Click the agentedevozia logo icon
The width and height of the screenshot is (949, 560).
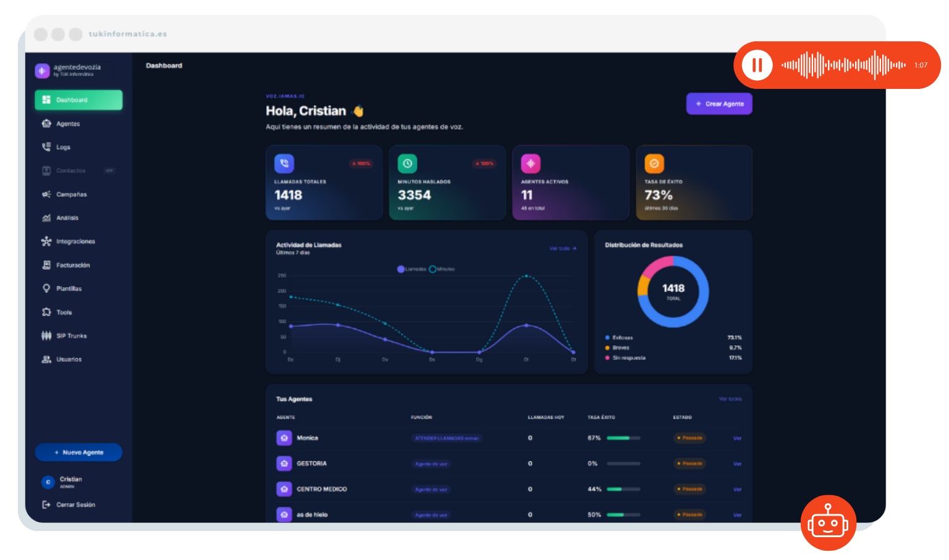tap(42, 70)
